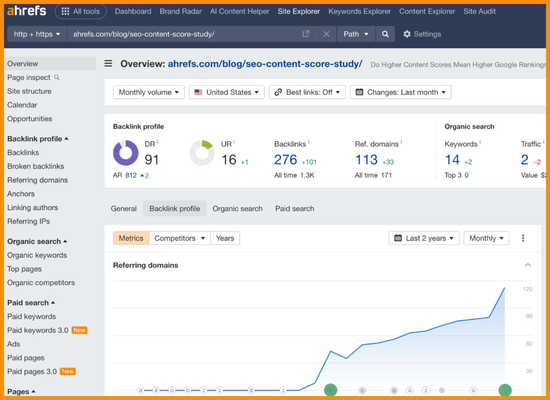Open URL in new tab icon
The image size is (550, 400).
point(306,34)
